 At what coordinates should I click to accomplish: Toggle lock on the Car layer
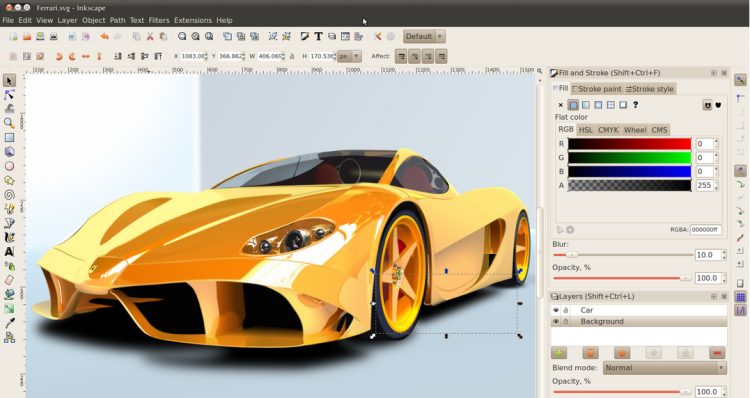coord(566,310)
